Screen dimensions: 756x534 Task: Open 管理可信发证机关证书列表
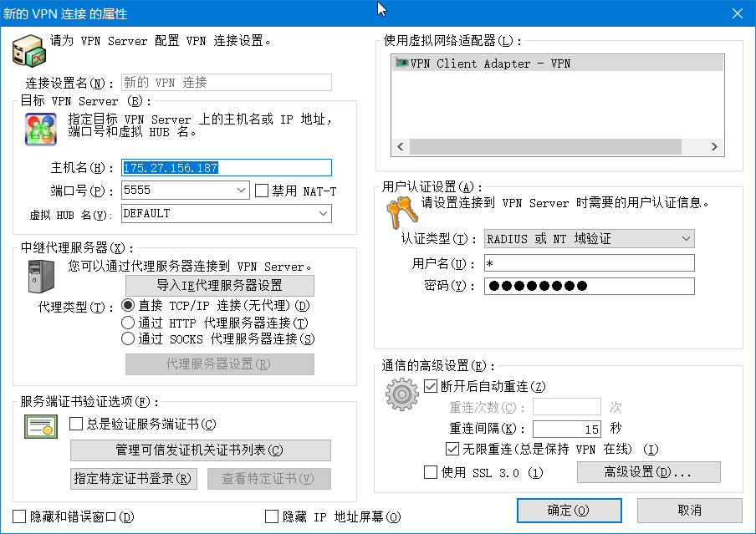[200, 450]
